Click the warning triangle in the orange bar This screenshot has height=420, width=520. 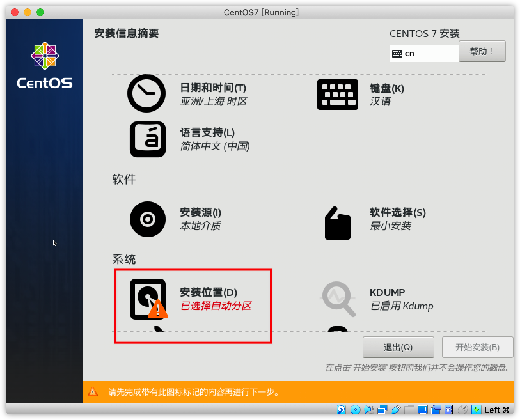pos(93,392)
